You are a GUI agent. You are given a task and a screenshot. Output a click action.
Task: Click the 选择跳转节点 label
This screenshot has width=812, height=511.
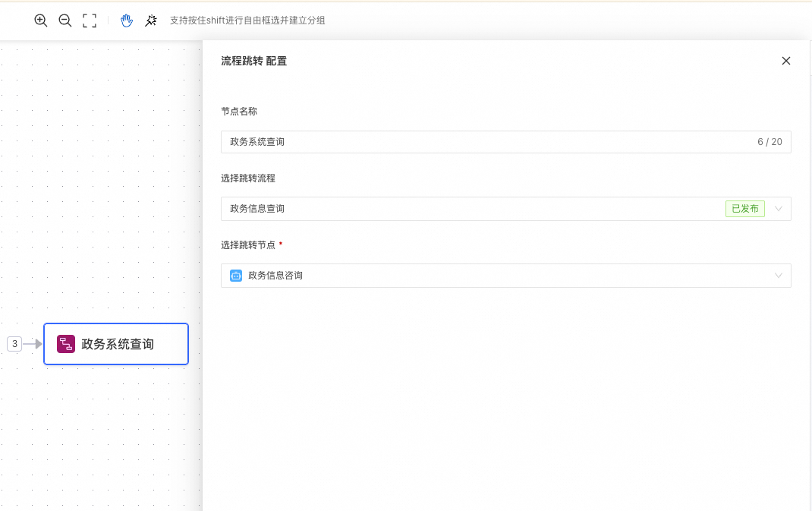pyautogui.click(x=248, y=245)
